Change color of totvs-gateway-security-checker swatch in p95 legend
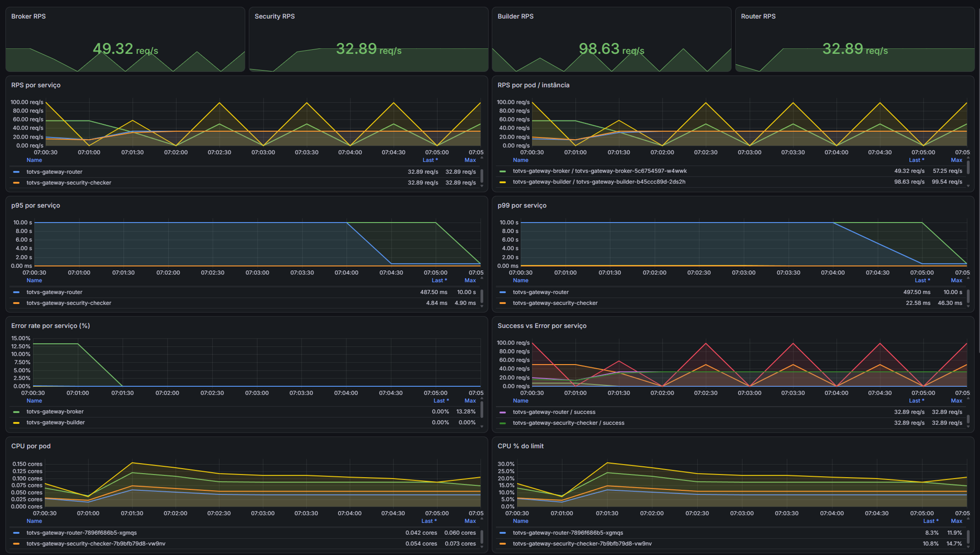The height and width of the screenshot is (555, 980). (x=16, y=303)
